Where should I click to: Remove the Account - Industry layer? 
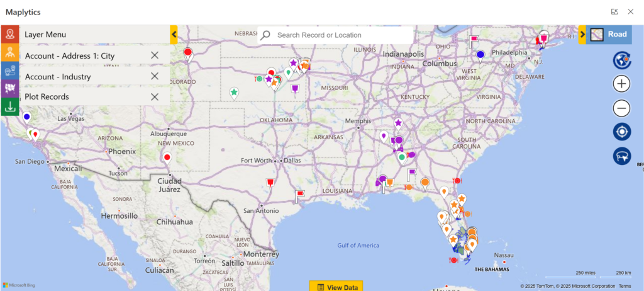(x=155, y=76)
